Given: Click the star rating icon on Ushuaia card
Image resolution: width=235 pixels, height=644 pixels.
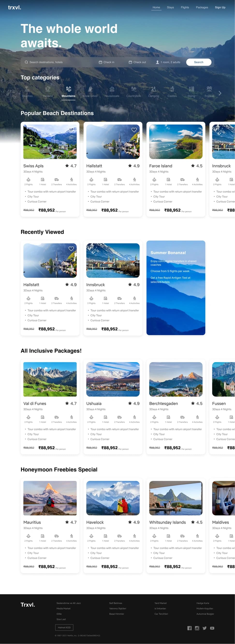Looking at the screenshot, I should (x=130, y=403).
